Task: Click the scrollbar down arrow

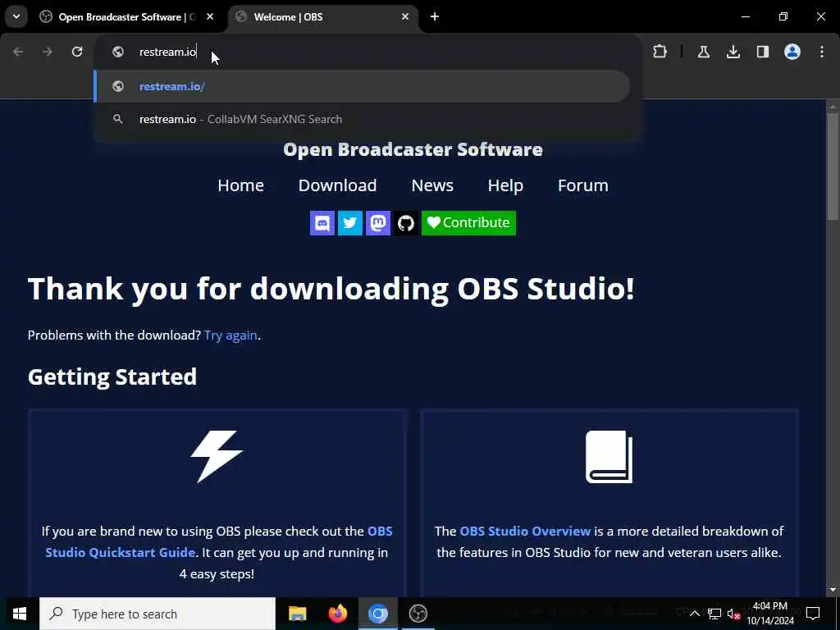Action: pos(832,590)
